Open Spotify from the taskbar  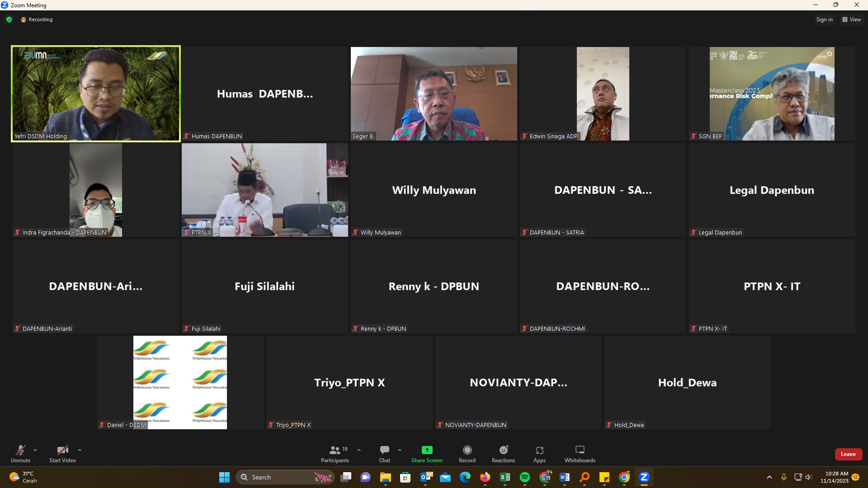[x=524, y=477]
